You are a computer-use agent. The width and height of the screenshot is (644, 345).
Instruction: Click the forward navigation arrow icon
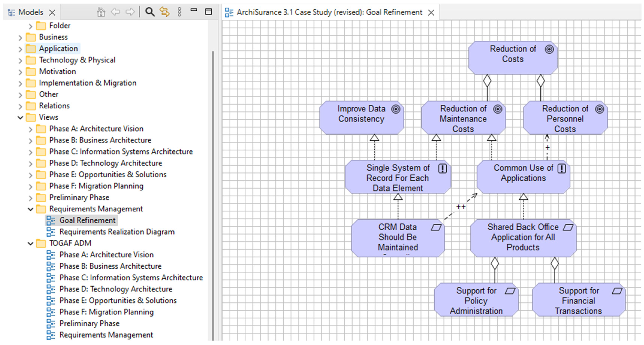[x=130, y=12]
